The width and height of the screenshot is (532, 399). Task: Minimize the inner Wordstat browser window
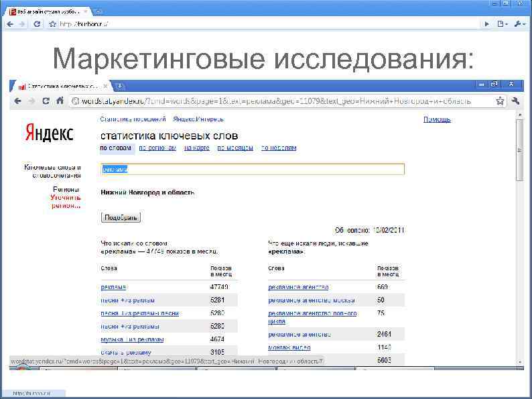(482, 84)
